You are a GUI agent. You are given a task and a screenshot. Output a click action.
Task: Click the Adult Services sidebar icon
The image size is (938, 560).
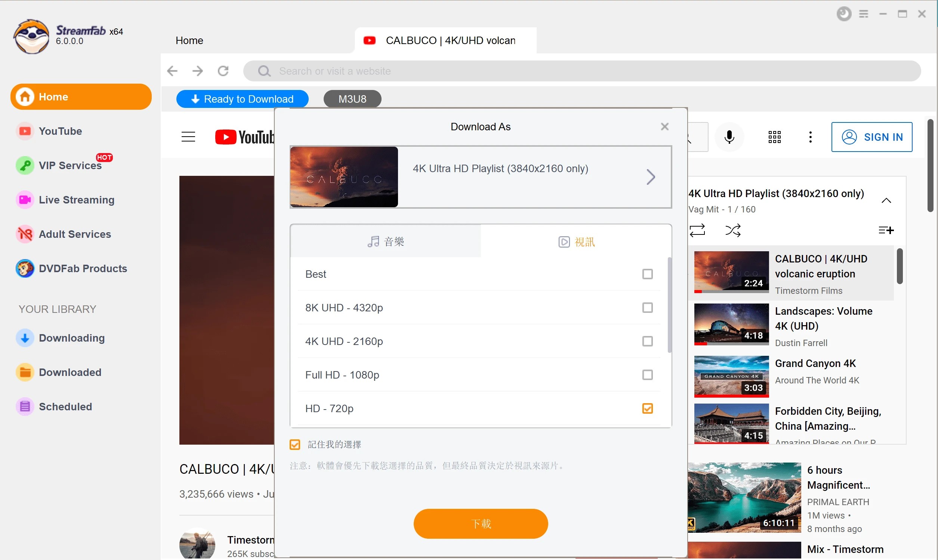click(x=25, y=234)
